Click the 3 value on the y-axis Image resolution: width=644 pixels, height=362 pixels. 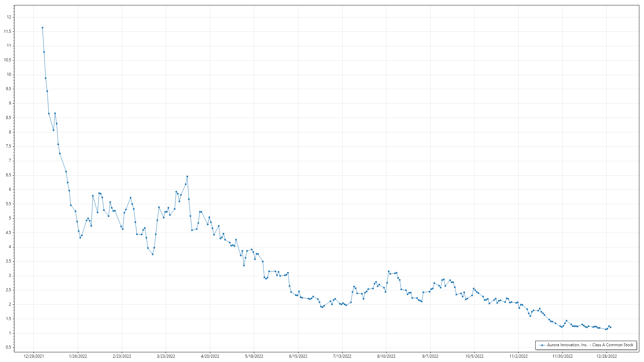[x=10, y=276]
